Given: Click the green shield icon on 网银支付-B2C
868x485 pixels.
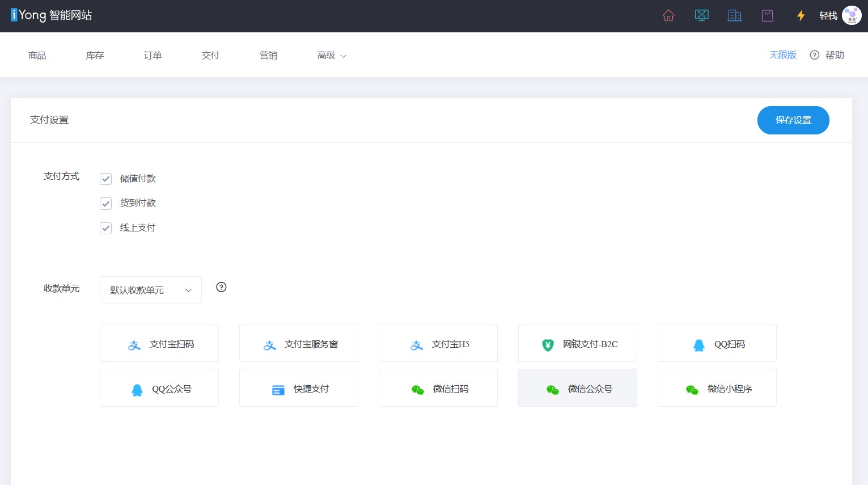Looking at the screenshot, I should pyautogui.click(x=548, y=345).
